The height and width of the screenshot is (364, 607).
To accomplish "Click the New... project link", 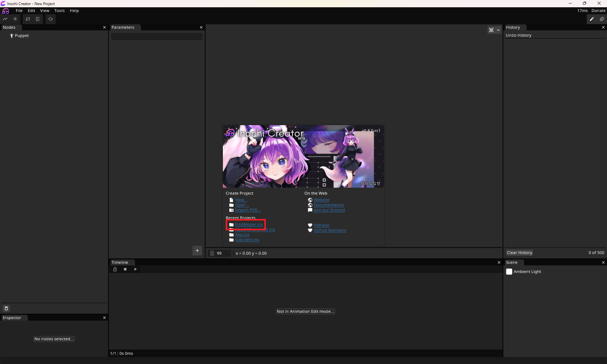I will (241, 200).
